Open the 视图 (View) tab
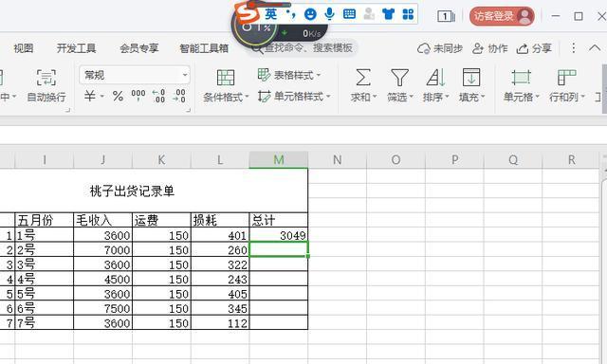 pyautogui.click(x=24, y=48)
